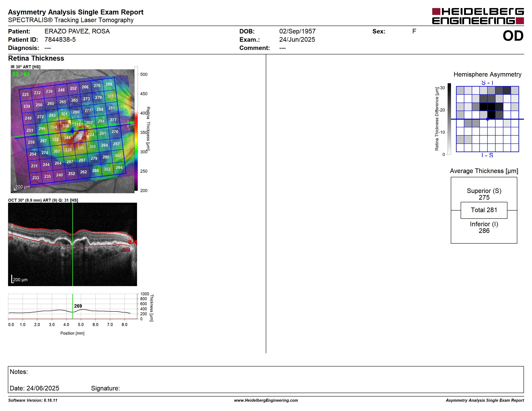Click thickness grid cell 304
This screenshot has height=411, width=532.
(92, 147)
